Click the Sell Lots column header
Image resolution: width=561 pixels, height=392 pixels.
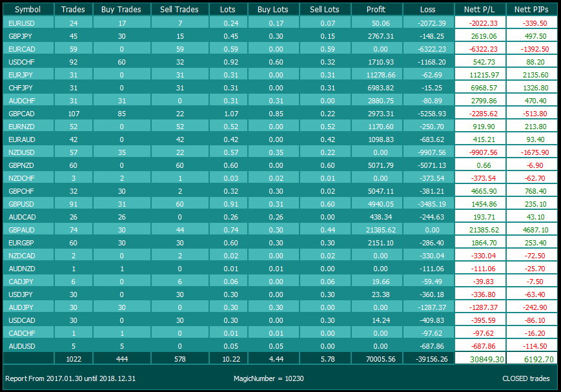[325, 9]
